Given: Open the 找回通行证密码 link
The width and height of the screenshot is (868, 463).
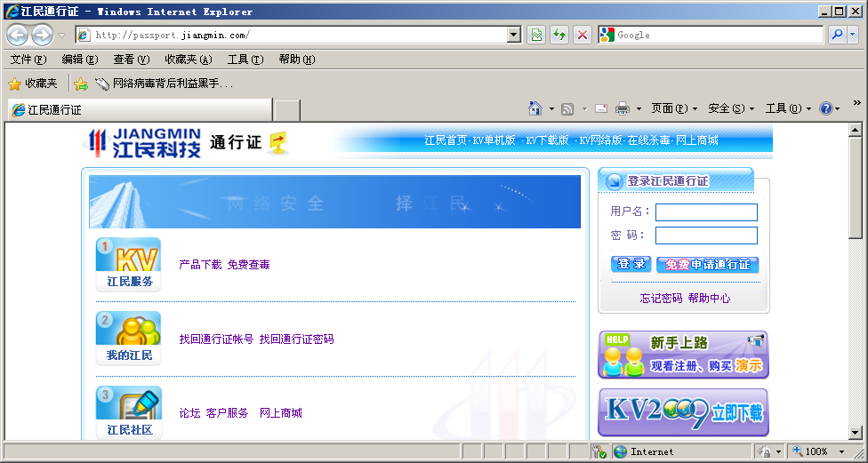Looking at the screenshot, I should (297, 339).
